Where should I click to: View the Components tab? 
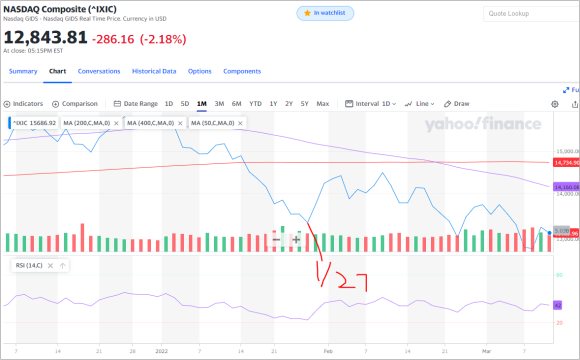tap(242, 71)
